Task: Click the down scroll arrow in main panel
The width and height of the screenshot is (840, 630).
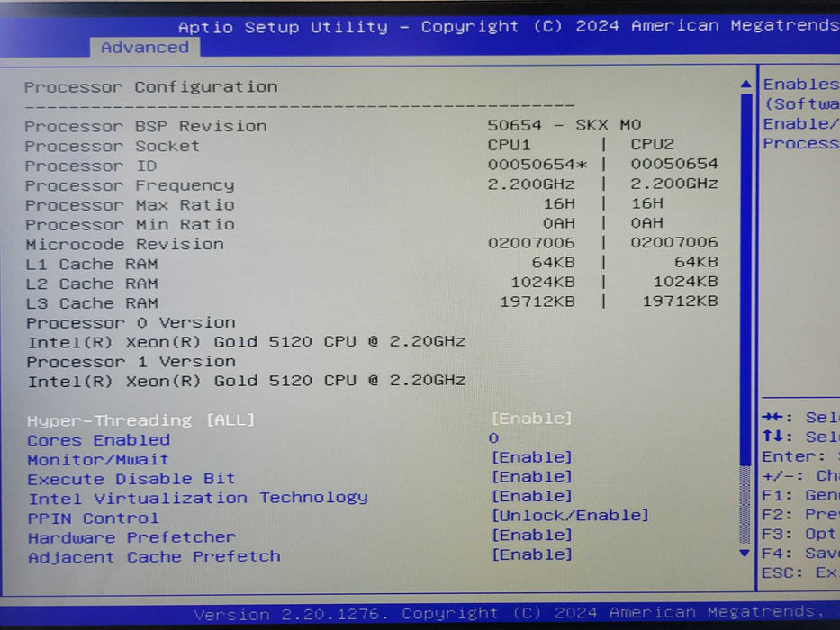Action: (x=743, y=553)
